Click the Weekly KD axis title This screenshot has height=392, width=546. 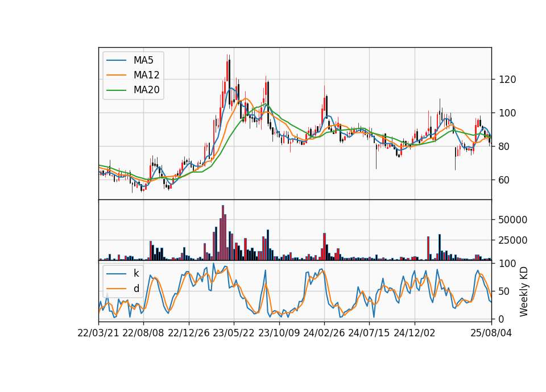[523, 291]
